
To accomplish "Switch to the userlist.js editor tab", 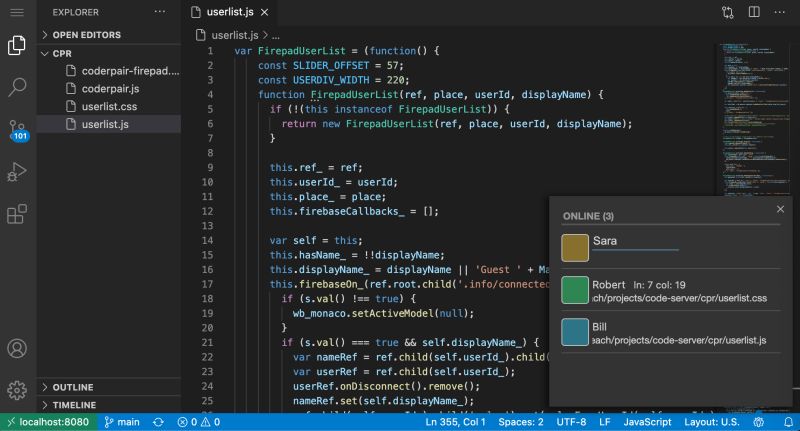I will click(230, 12).
